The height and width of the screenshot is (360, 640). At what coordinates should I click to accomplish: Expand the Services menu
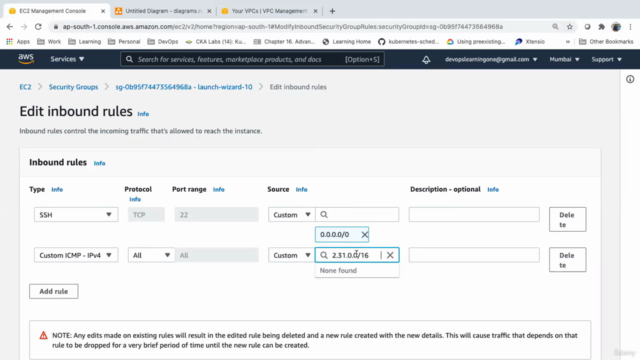(x=67, y=59)
